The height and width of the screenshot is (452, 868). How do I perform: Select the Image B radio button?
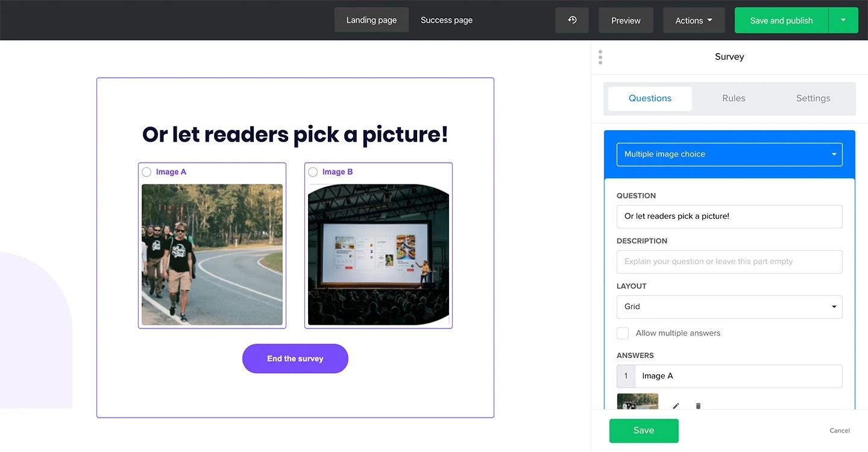pos(313,172)
